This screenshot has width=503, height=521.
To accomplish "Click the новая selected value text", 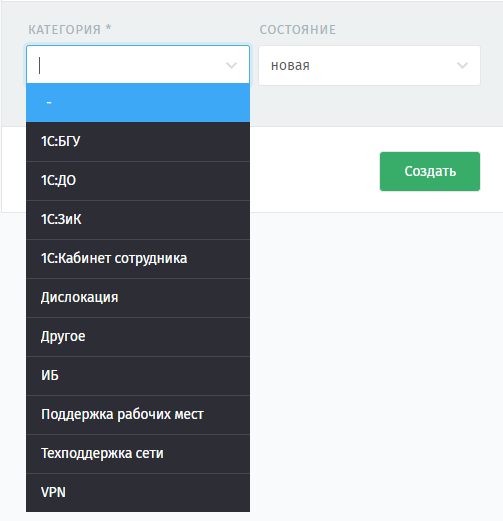I will point(290,65).
